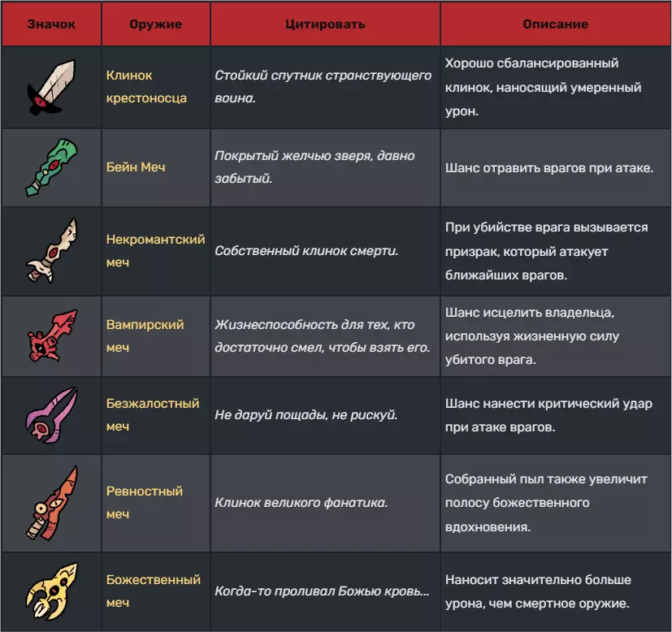Open the Вампирский меч link

145,335
